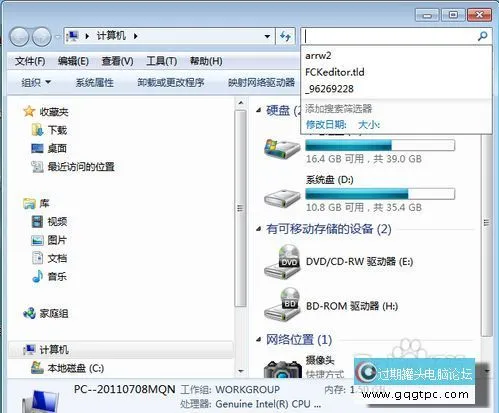Image resolution: width=499 pixels, height=413 pixels.
Task: Minimize the Explorer window
Action: (x=427, y=15)
